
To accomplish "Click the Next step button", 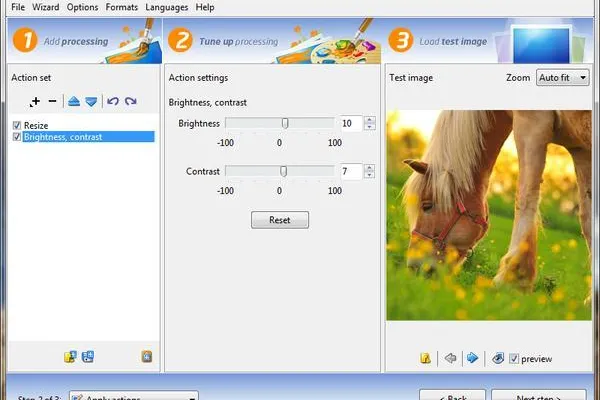I will click(539, 395).
